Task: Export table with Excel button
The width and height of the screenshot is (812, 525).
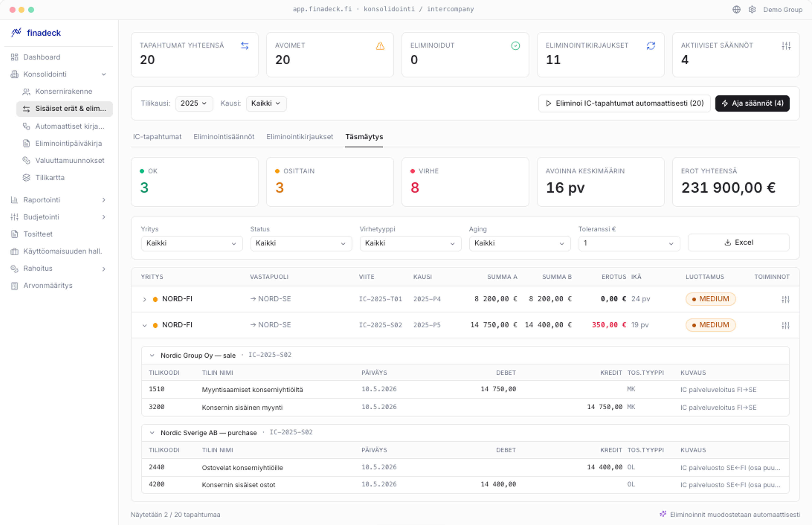Action: [738, 242]
